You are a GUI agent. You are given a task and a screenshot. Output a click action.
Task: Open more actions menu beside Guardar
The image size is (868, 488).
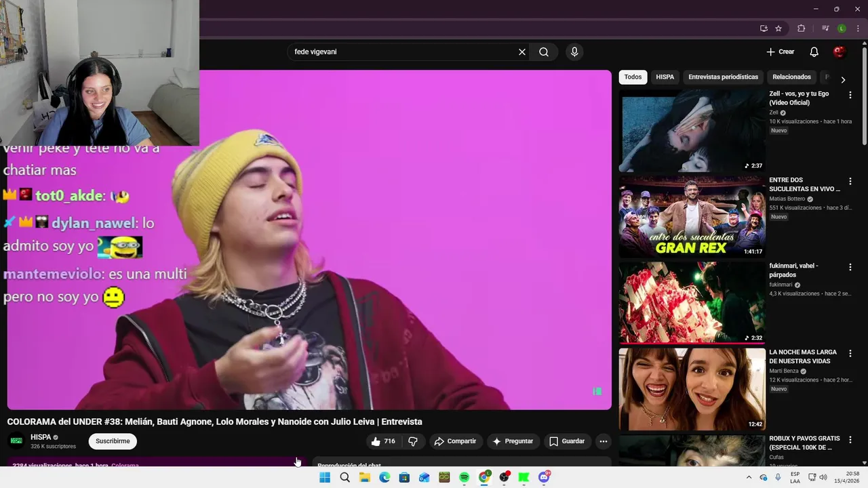click(603, 441)
